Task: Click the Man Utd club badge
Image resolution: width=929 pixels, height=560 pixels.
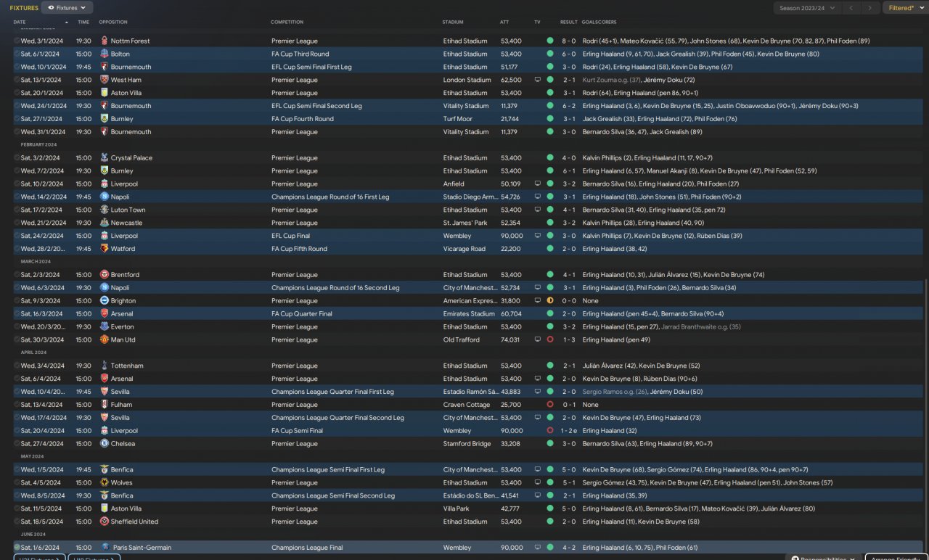Action: click(x=105, y=340)
